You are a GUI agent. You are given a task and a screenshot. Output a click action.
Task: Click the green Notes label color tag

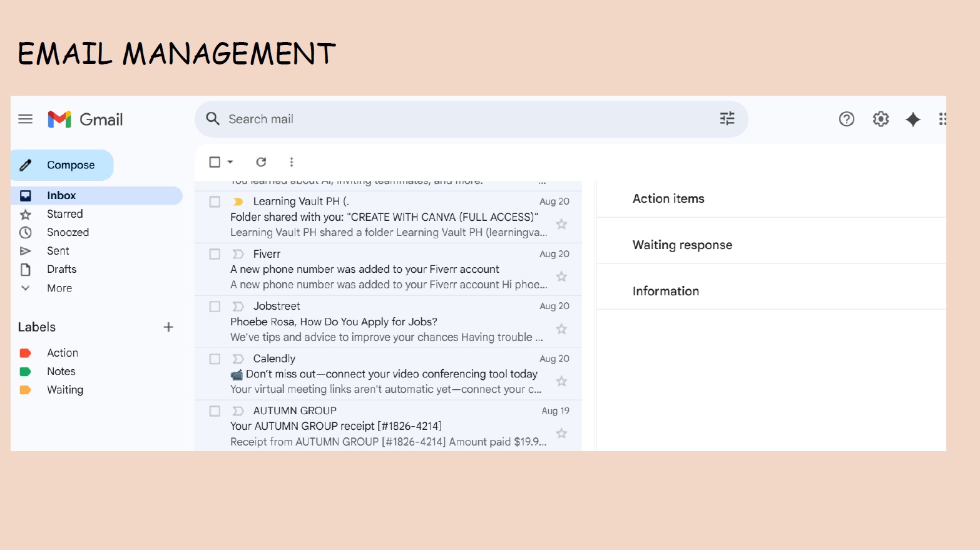click(25, 372)
